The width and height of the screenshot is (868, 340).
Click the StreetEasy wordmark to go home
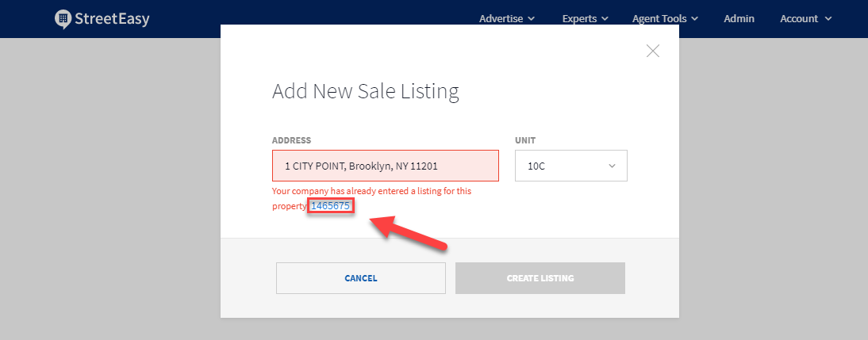111,19
